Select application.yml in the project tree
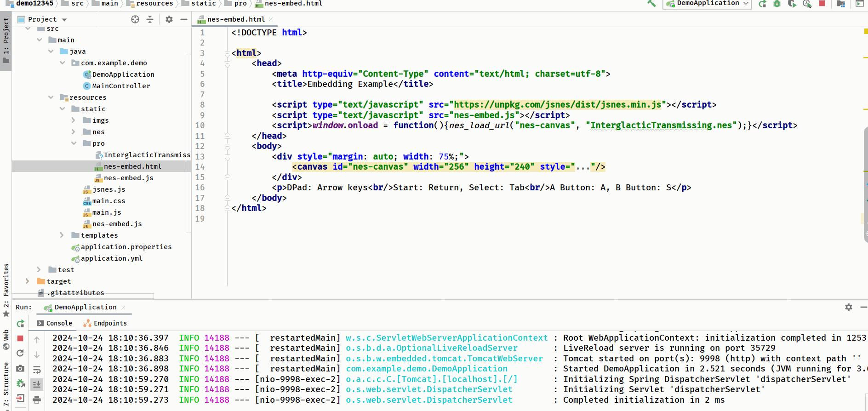Viewport: 868px width, 411px height. (107, 258)
